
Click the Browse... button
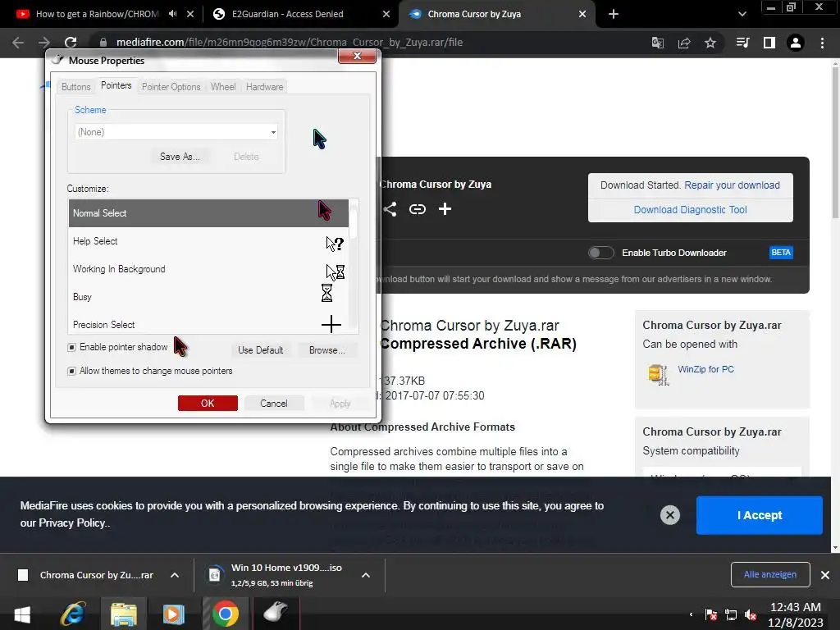coord(326,350)
